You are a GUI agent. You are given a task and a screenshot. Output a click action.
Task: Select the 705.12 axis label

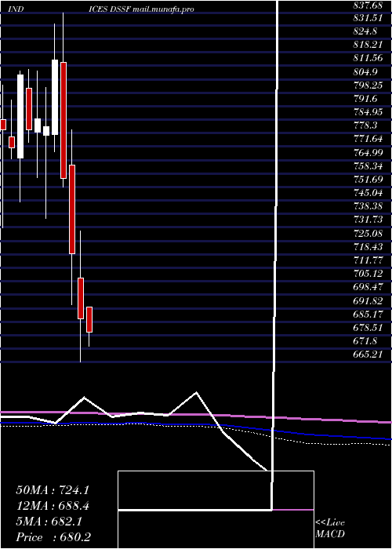pos(368,274)
